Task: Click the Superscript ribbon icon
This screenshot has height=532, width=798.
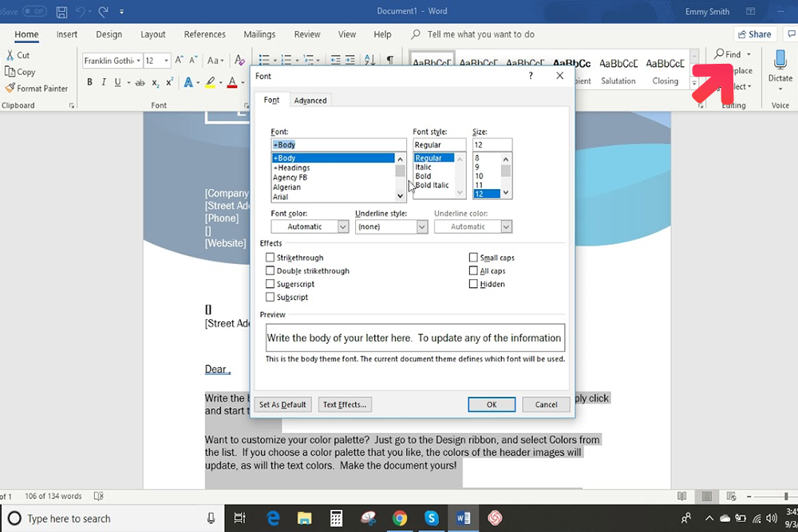Action: coord(169,82)
